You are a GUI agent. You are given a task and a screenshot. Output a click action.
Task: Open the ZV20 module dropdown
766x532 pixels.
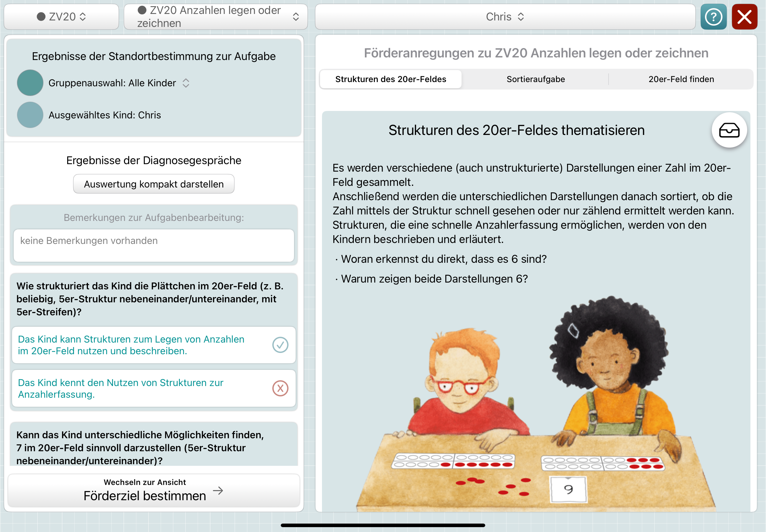61,17
